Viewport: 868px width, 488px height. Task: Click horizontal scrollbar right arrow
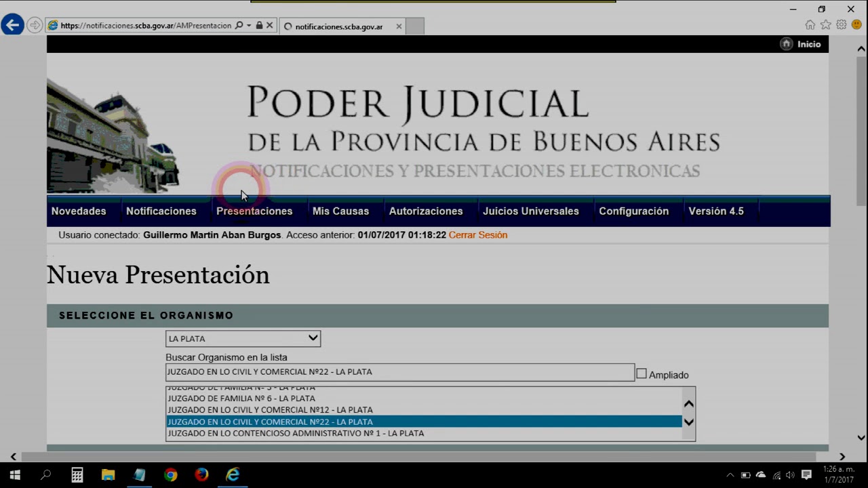842,457
